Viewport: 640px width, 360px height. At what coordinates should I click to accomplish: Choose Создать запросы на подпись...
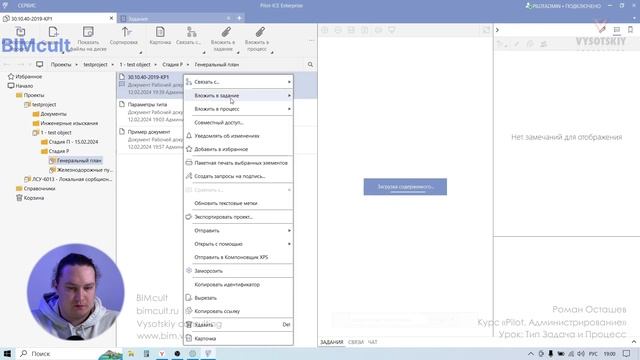(238, 176)
